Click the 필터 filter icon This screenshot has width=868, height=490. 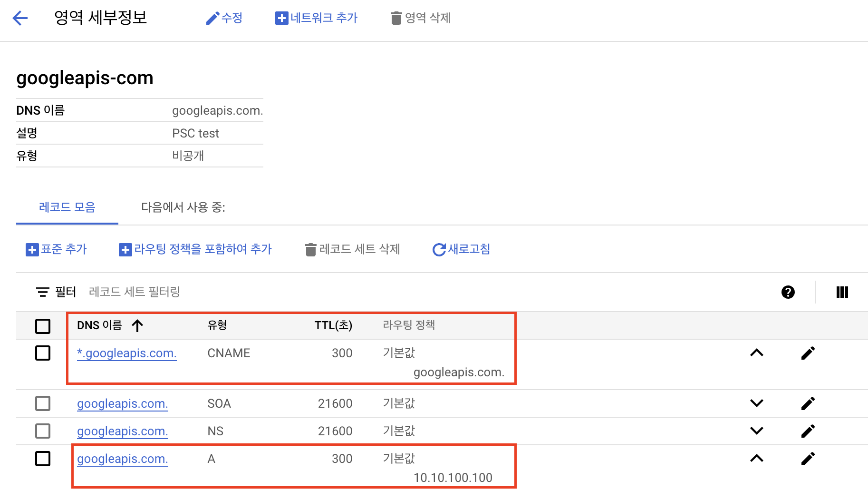click(43, 292)
